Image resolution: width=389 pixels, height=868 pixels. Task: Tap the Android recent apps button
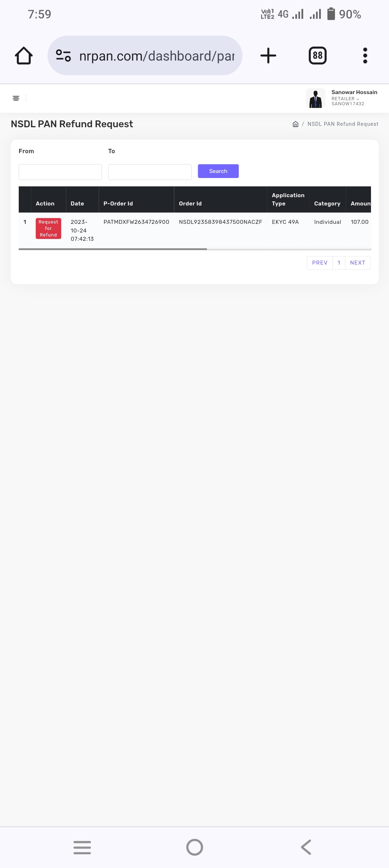tap(82, 847)
